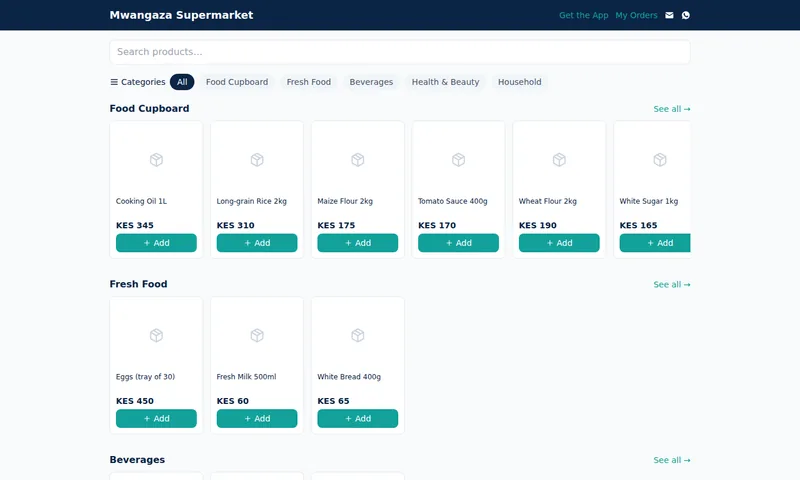This screenshot has width=800, height=480.
Task: Click the Beverages section heading
Action: pos(137,460)
